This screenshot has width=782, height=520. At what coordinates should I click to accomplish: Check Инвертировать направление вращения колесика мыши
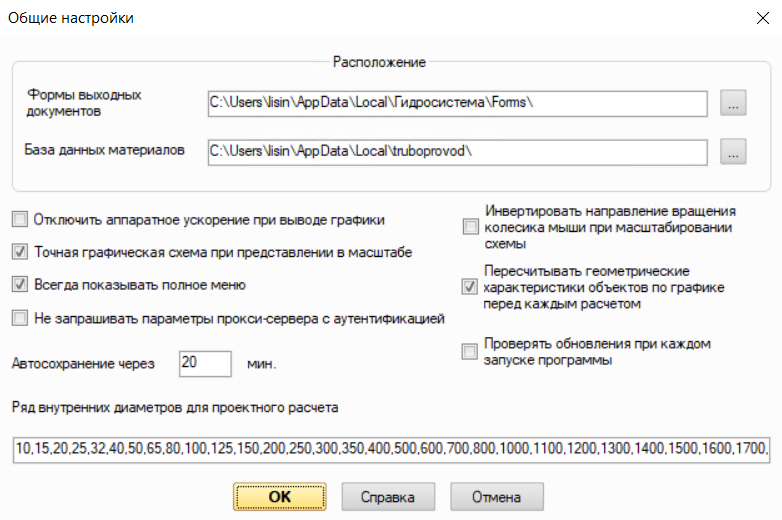pyautogui.click(x=470, y=228)
